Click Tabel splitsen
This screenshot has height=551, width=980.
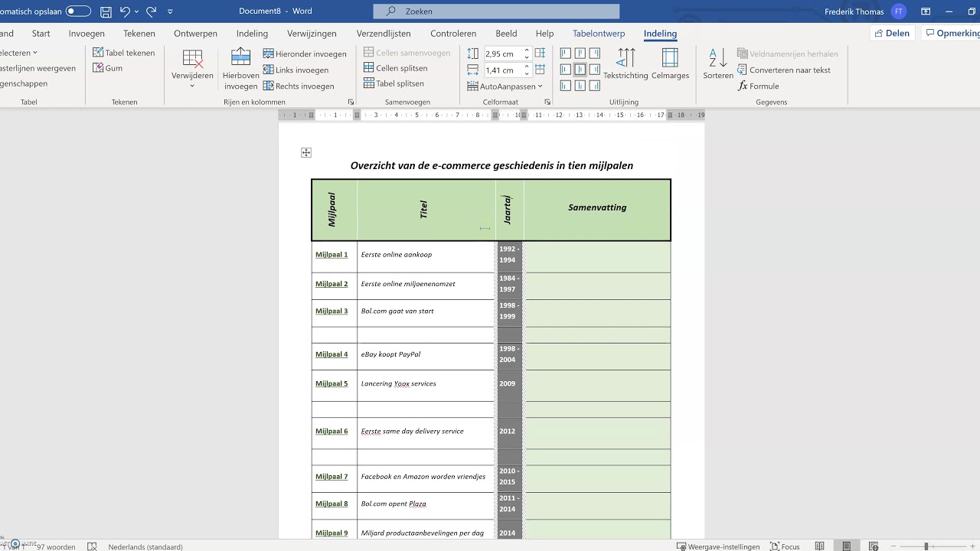tap(394, 83)
